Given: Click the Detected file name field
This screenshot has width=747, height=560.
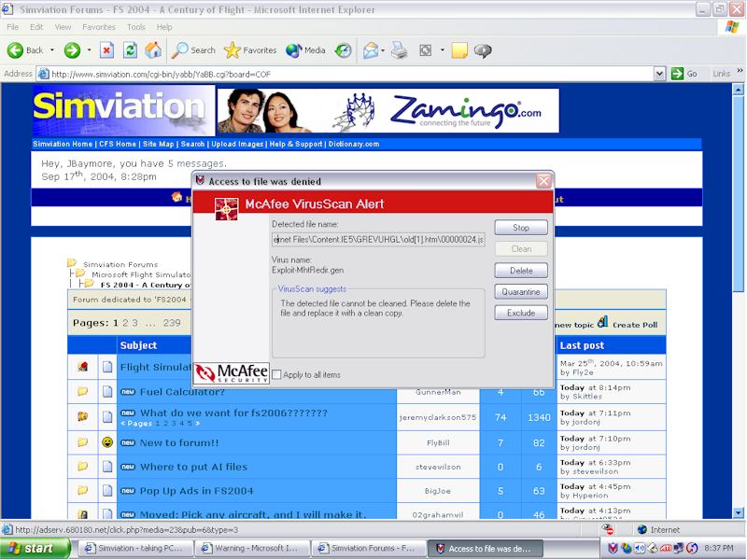Looking at the screenshot, I should point(378,240).
